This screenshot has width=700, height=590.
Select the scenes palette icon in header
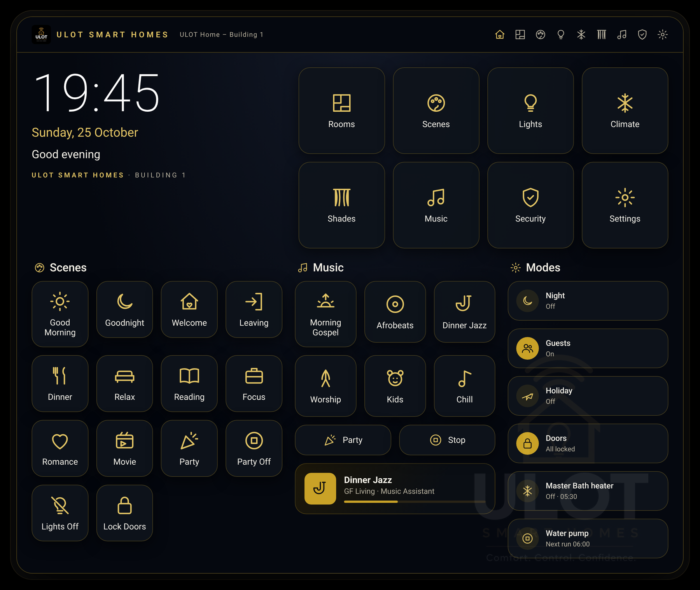point(541,35)
